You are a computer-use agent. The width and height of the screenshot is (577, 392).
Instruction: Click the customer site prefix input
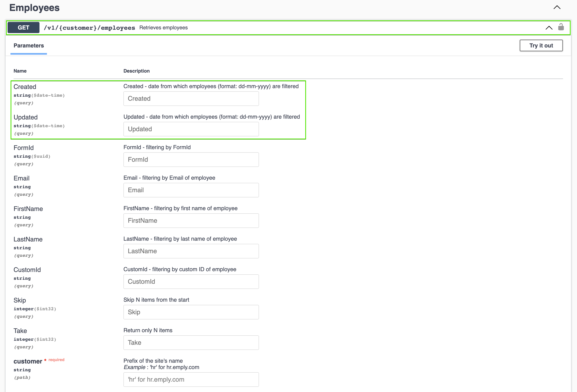coord(191,380)
